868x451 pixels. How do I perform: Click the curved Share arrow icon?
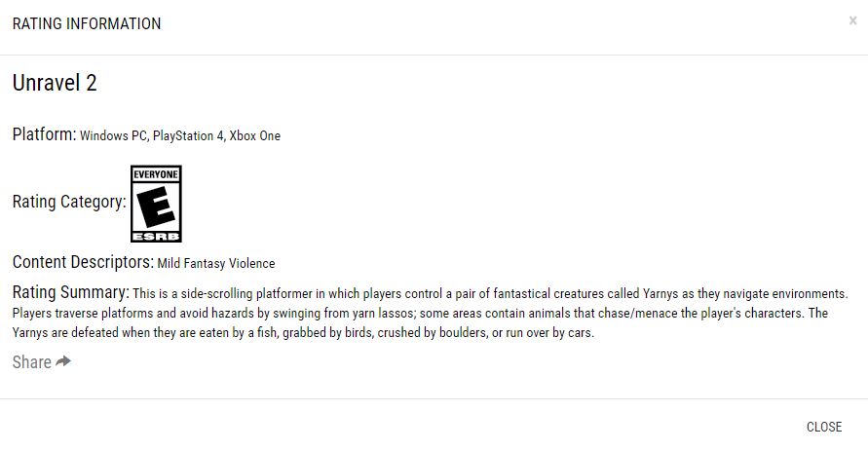[63, 361]
